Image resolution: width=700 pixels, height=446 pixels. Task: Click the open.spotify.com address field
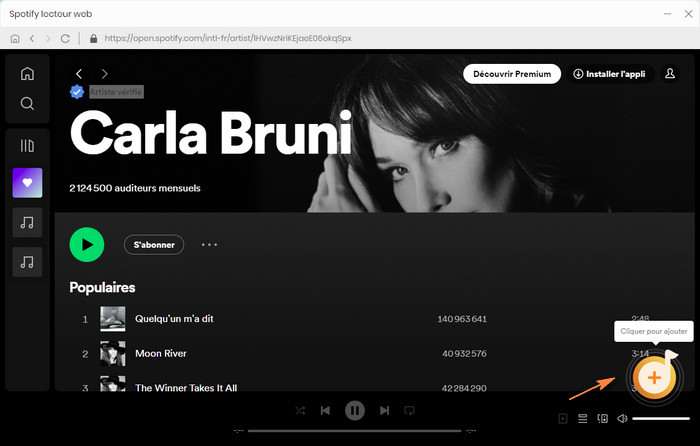(x=228, y=38)
